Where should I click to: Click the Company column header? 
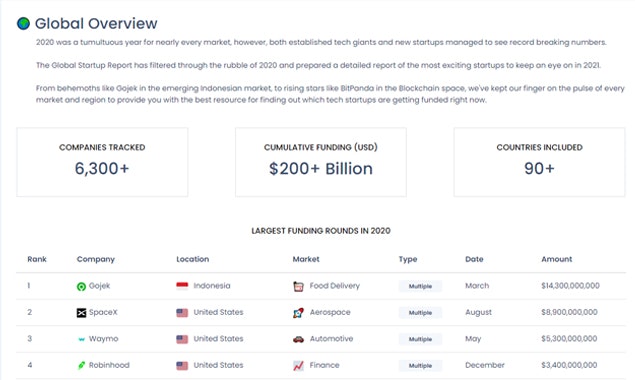click(x=96, y=259)
